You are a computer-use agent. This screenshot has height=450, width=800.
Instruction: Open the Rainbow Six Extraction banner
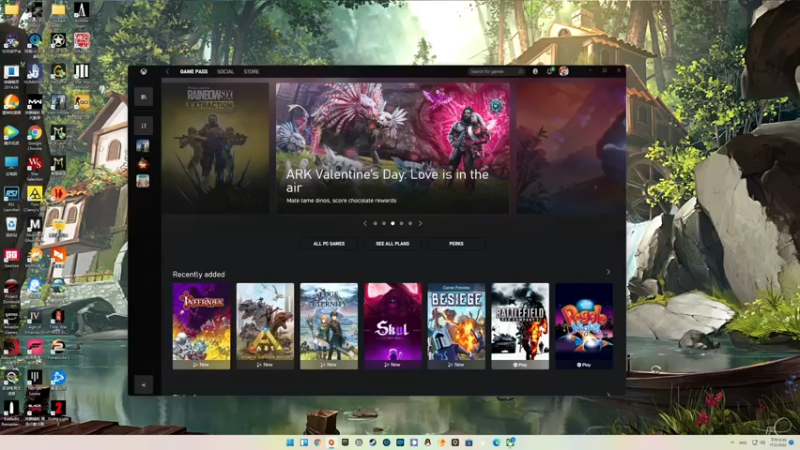pos(215,148)
